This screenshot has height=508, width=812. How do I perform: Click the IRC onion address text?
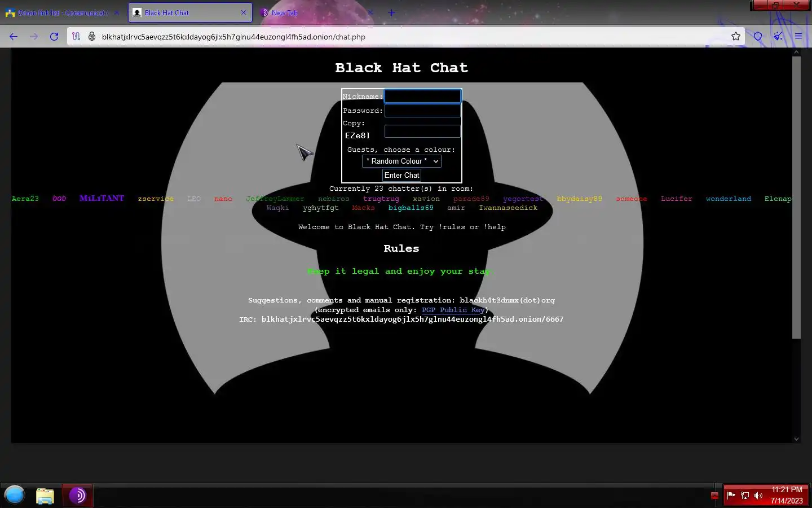pyautogui.click(x=412, y=319)
